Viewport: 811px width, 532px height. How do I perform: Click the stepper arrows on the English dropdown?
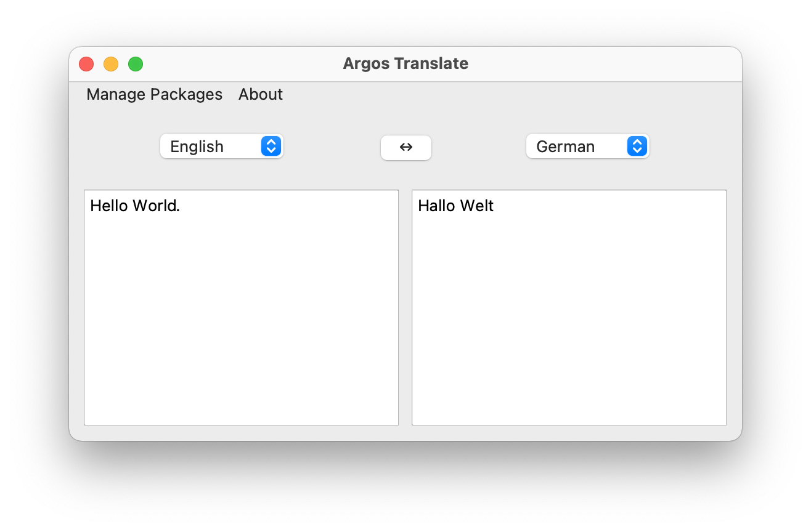271,146
